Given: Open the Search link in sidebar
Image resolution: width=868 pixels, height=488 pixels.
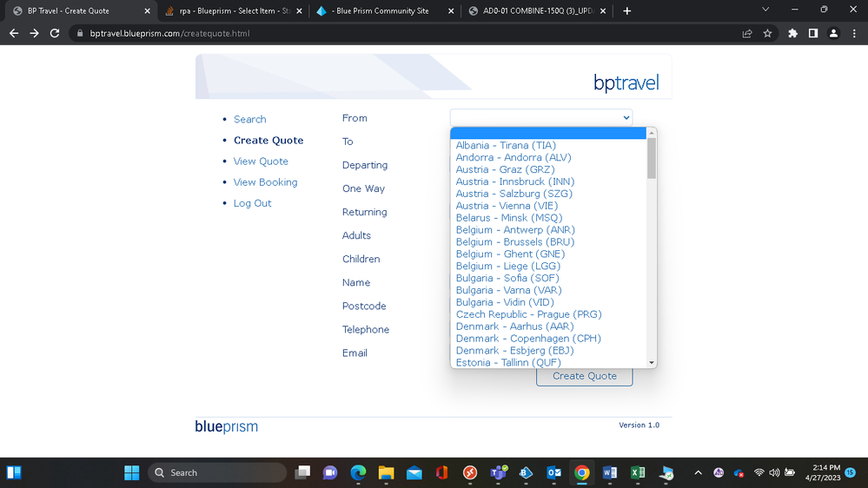Looking at the screenshot, I should (x=249, y=119).
